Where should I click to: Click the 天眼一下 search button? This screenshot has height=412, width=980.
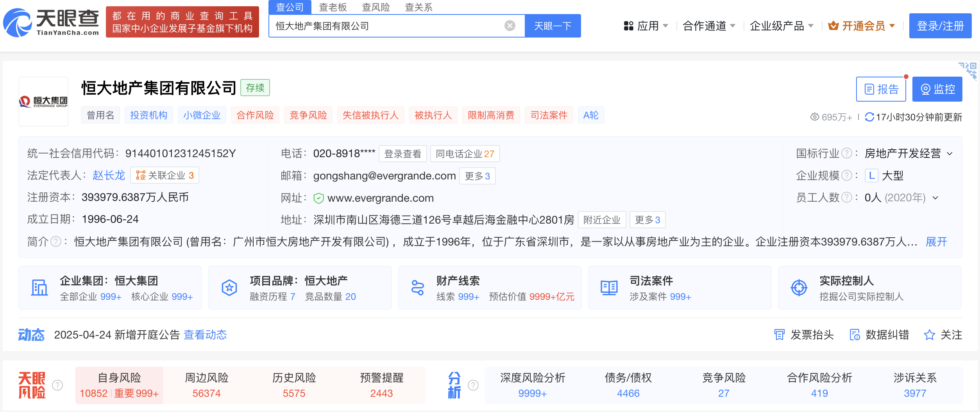tap(553, 26)
